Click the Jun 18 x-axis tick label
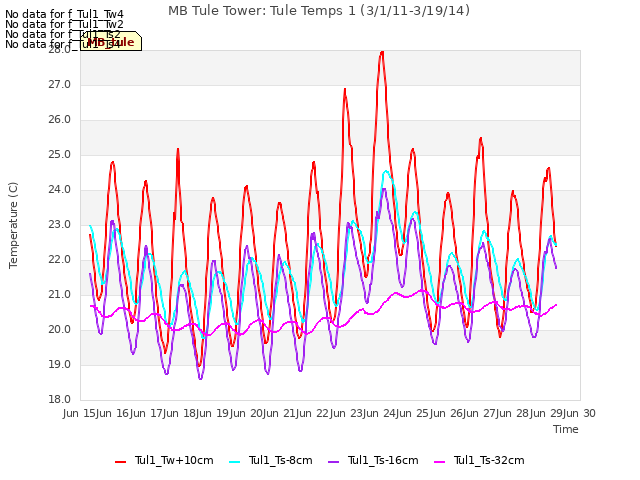640x480 pixels. click(x=180, y=413)
